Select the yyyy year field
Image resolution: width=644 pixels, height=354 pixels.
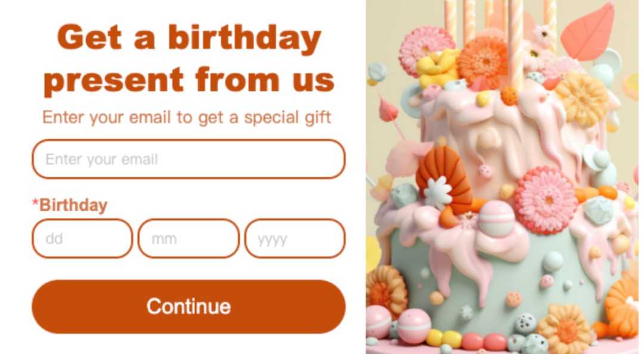pyautogui.click(x=295, y=238)
